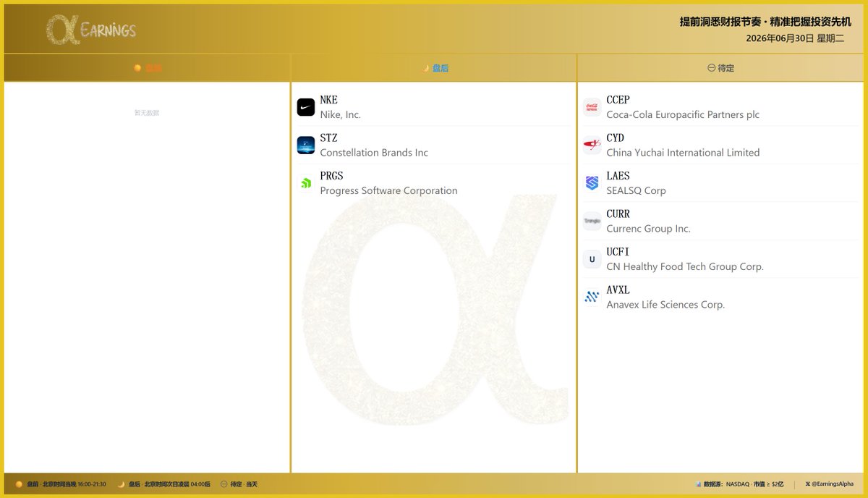Click the Nike swoosh logo icon

click(x=306, y=107)
